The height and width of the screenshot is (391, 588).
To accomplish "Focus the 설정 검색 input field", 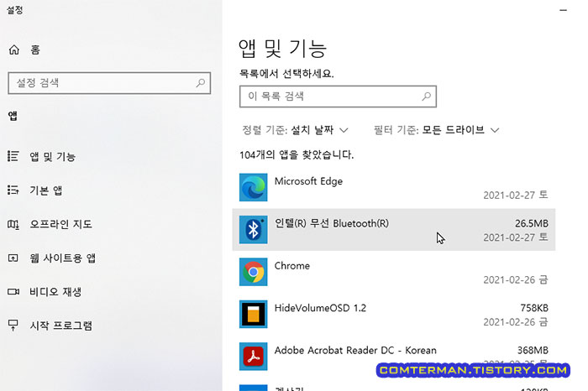I will point(109,83).
